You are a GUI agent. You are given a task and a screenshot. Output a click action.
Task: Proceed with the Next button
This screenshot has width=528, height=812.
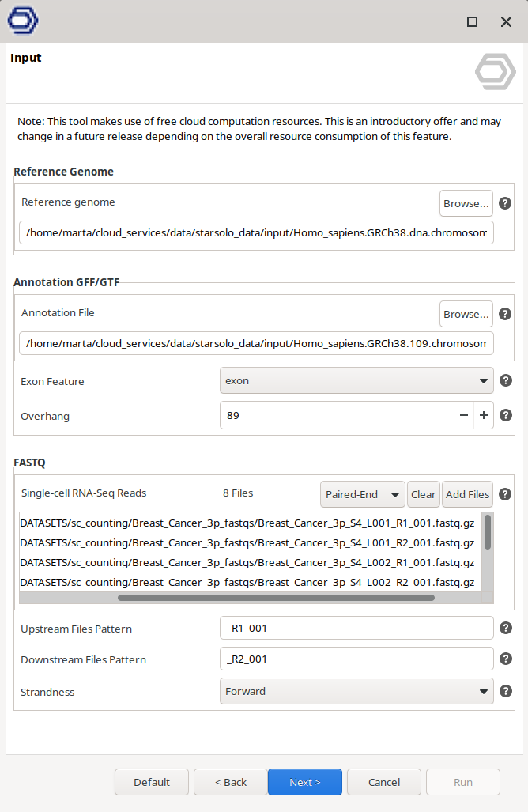(x=304, y=782)
